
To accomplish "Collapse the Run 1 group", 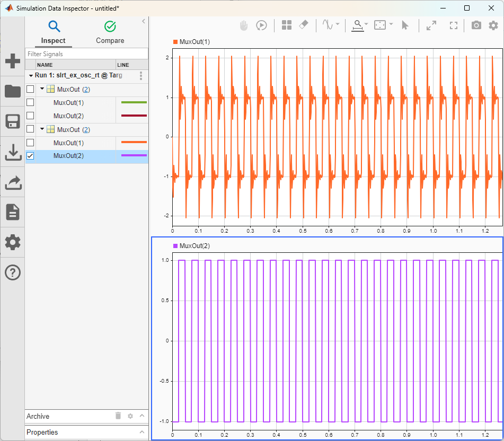I will pyautogui.click(x=31, y=75).
